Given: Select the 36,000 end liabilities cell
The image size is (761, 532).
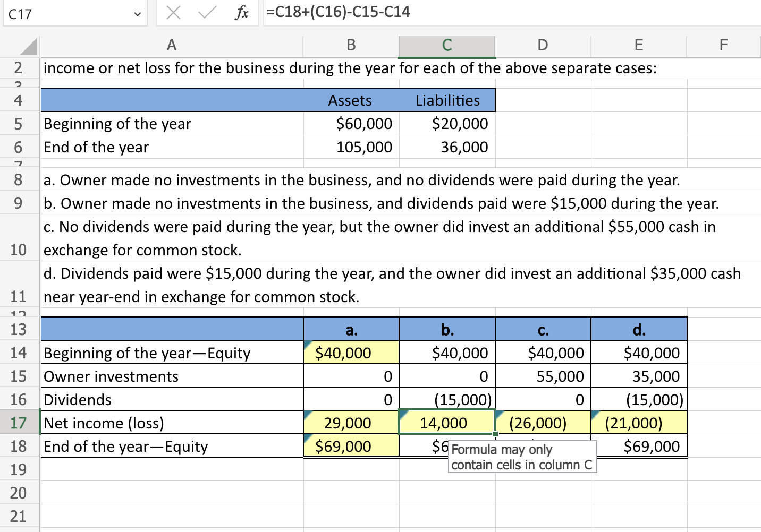Looking at the screenshot, I should pos(447,147).
